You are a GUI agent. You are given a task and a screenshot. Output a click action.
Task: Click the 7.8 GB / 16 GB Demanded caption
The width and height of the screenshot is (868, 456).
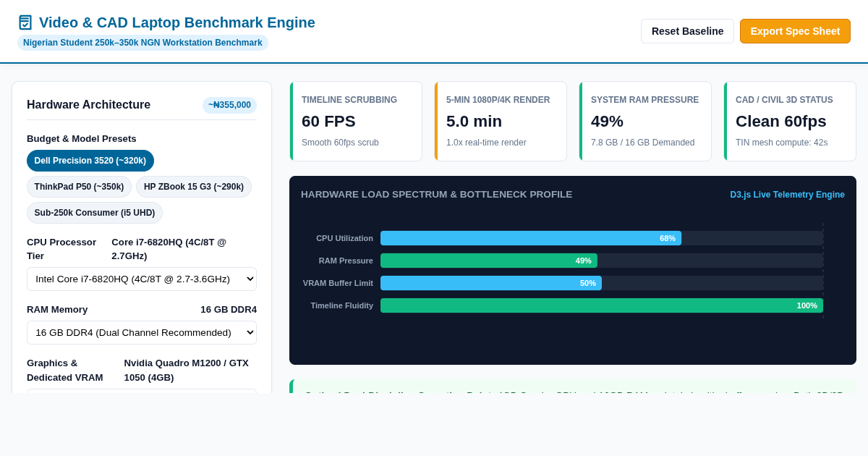coord(642,143)
